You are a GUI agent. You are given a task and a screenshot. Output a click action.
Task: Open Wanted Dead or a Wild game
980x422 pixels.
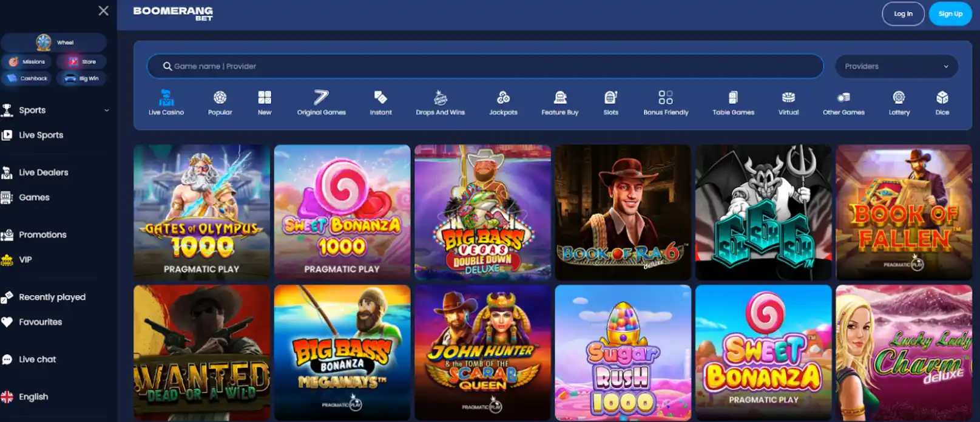(x=201, y=353)
